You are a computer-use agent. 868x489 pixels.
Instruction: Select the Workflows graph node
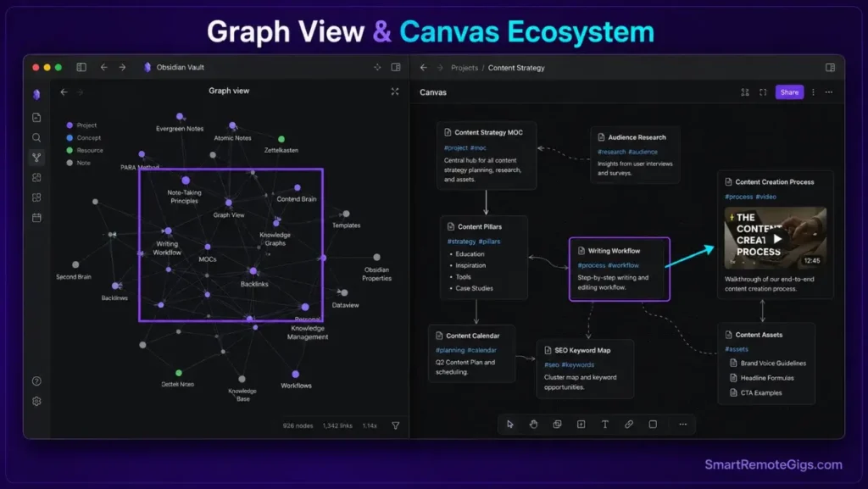pyautogui.click(x=296, y=375)
